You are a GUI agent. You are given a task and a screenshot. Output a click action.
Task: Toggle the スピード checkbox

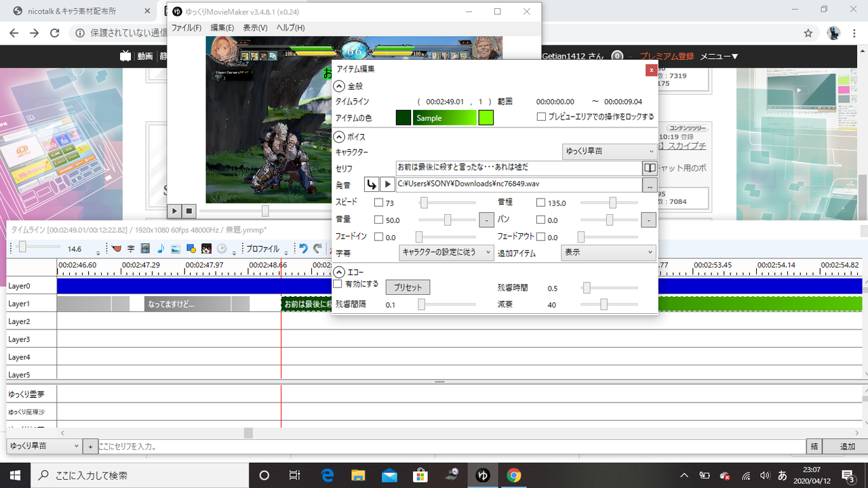pyautogui.click(x=378, y=203)
